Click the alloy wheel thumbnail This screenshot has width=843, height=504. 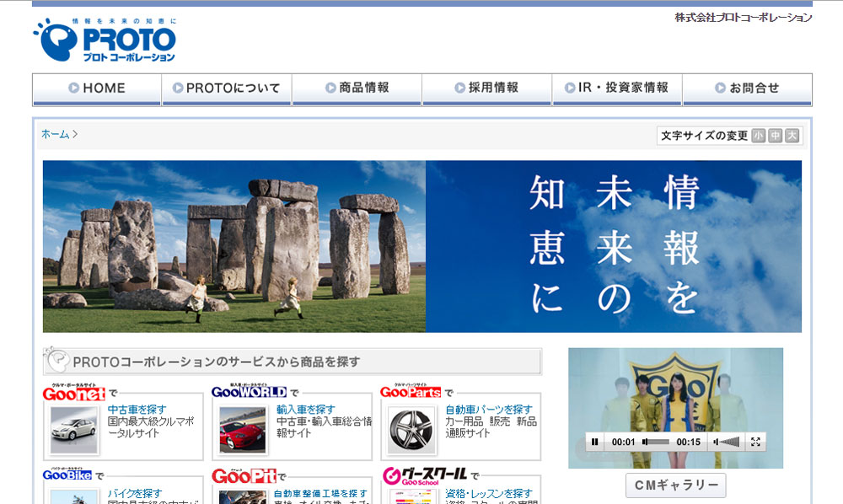[412, 430]
